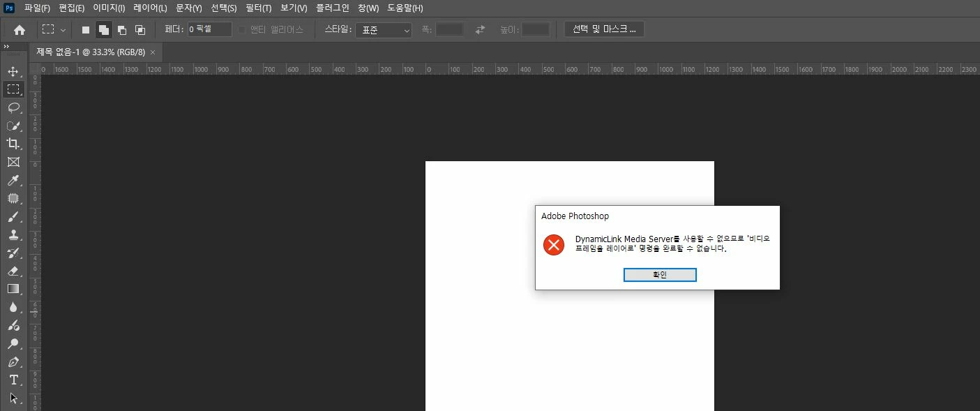
Task: Select the Smudge/retouch tool below the Blur tool
Action: 13,326
